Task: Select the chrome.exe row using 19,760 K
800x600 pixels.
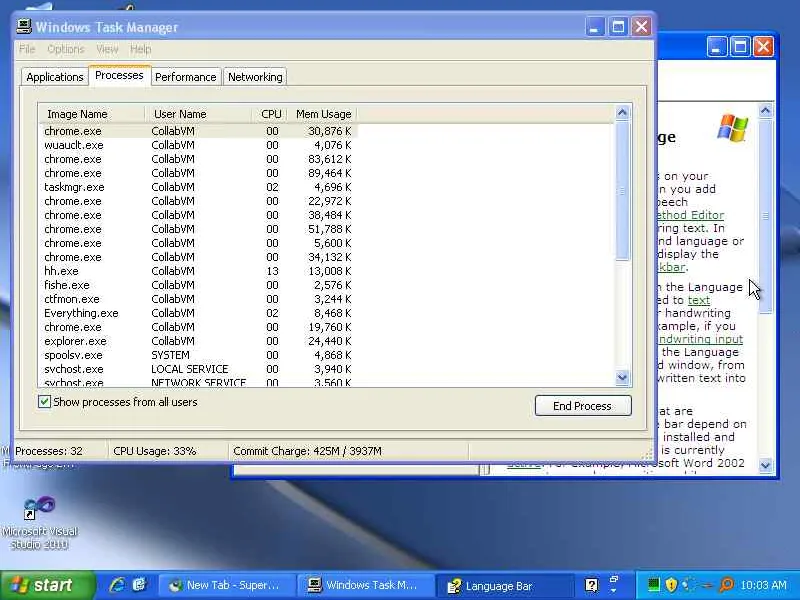Action: pyautogui.click(x=198, y=327)
